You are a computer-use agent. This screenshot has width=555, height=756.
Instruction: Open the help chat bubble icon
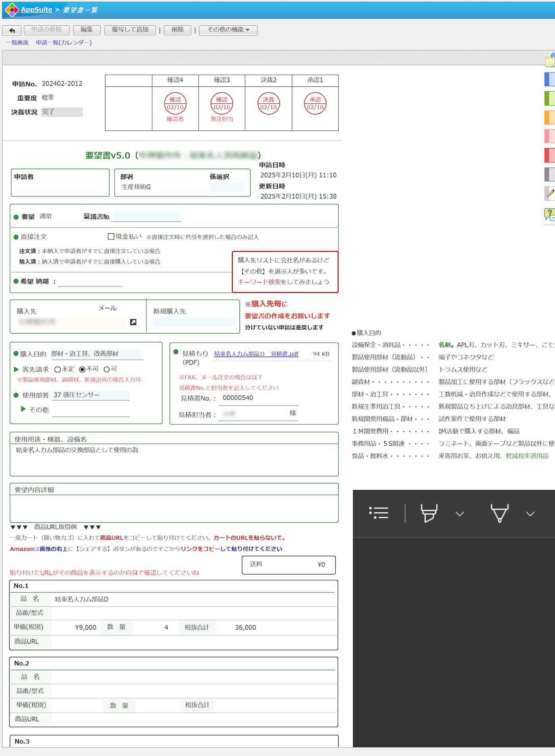coord(549,215)
